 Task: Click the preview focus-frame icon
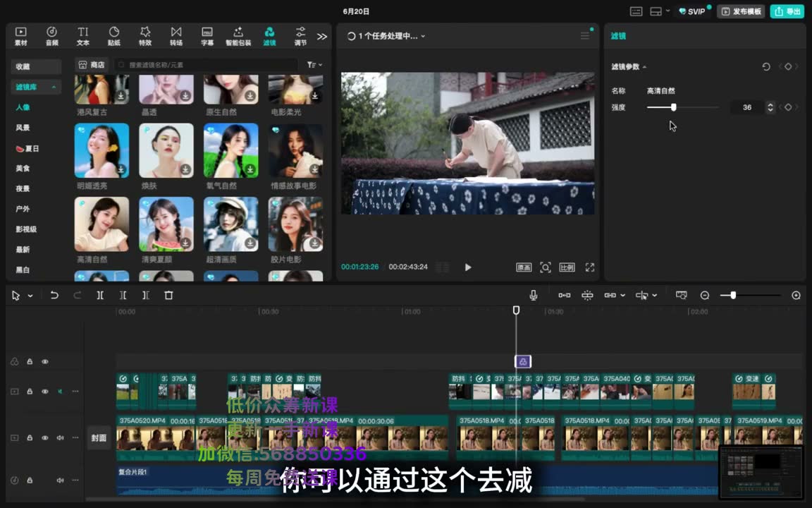tap(546, 267)
